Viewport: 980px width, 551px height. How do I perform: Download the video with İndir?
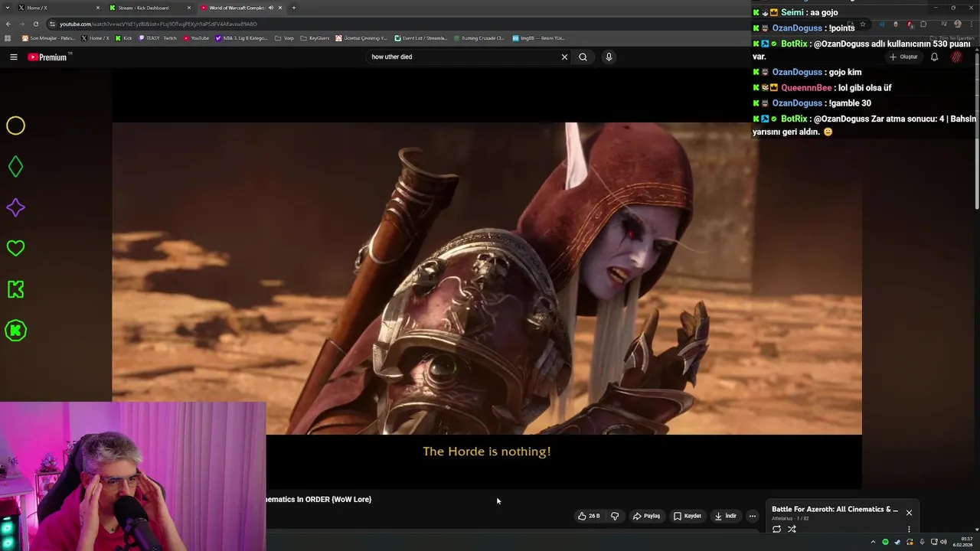726,516
